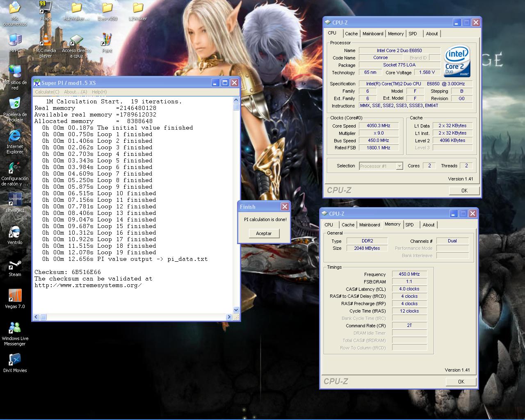Open Vegas 7.0 shortcut
The image size is (525, 420).
pos(15,297)
